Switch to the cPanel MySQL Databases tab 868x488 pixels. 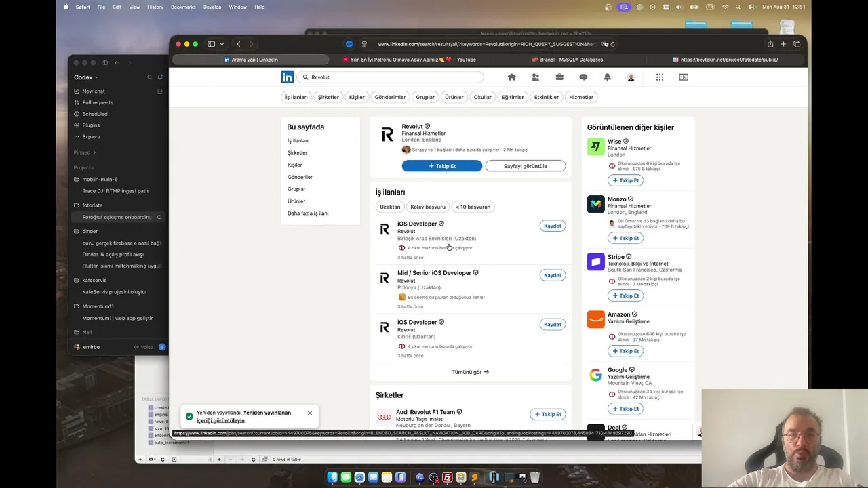click(x=567, y=60)
